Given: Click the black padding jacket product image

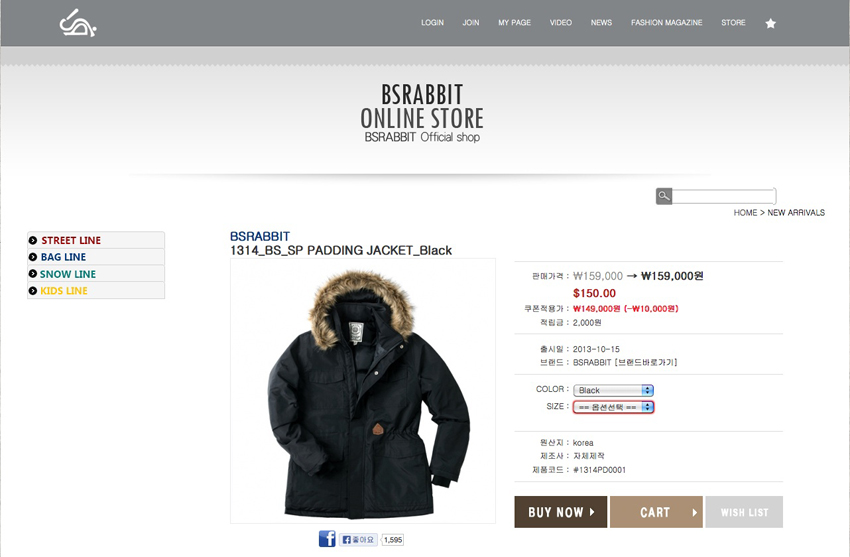Looking at the screenshot, I should click(x=363, y=391).
